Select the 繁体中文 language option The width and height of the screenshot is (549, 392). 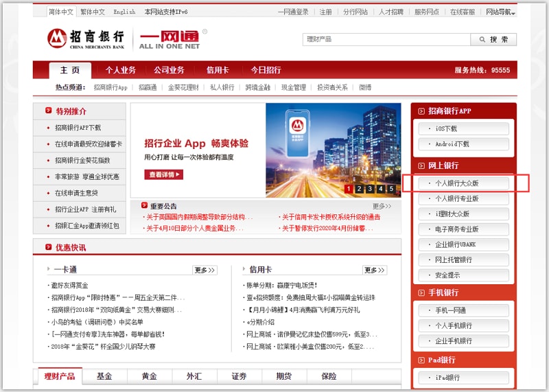(x=93, y=12)
